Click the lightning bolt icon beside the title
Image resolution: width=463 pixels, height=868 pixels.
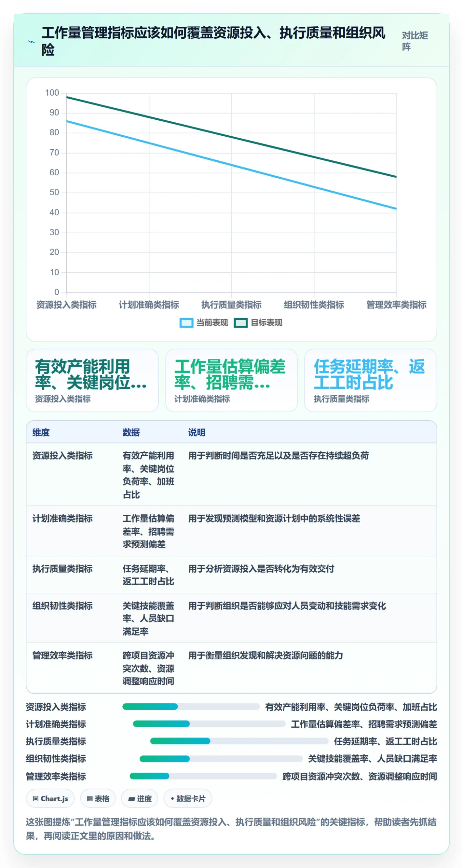pyautogui.click(x=31, y=42)
